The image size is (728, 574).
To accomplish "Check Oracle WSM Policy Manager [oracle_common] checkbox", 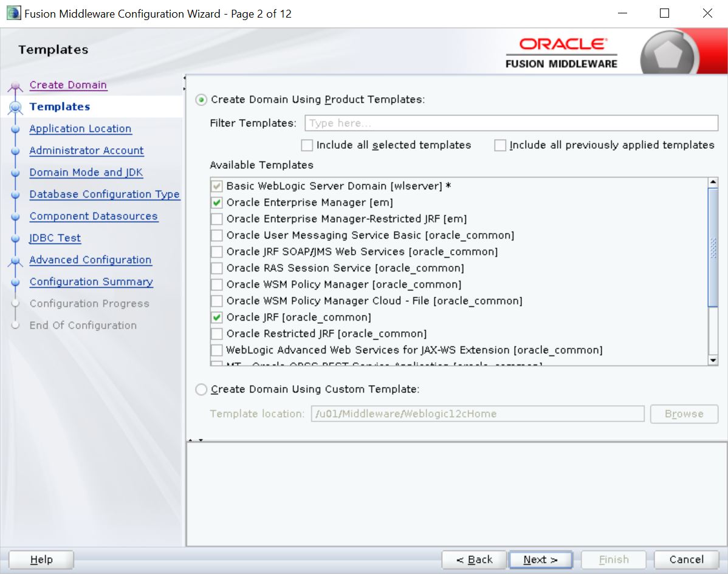I will pos(216,284).
